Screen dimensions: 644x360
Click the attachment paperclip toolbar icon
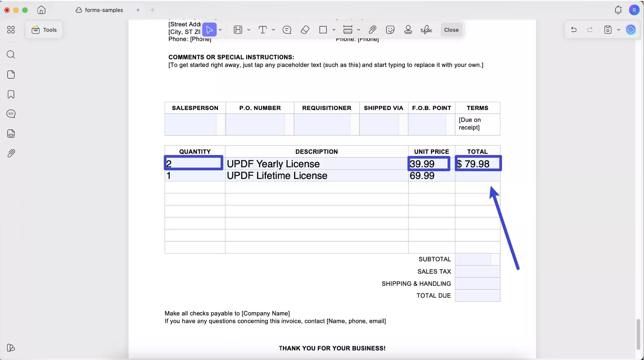click(372, 30)
